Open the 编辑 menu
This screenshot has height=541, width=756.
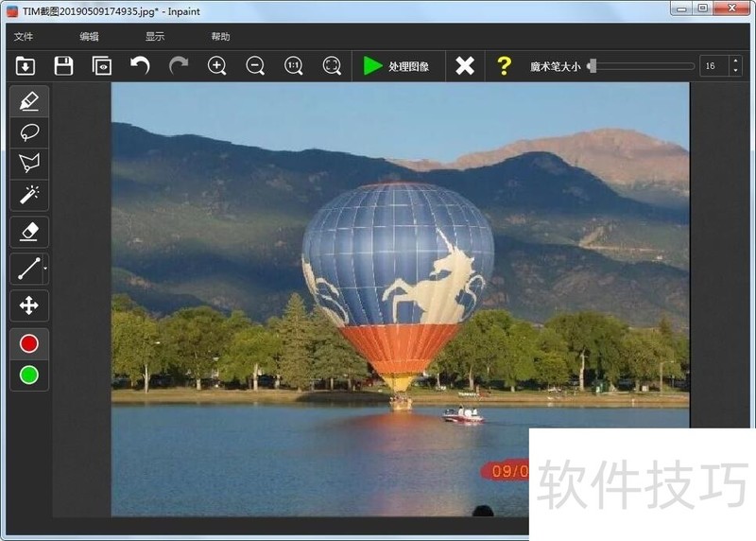(x=89, y=37)
